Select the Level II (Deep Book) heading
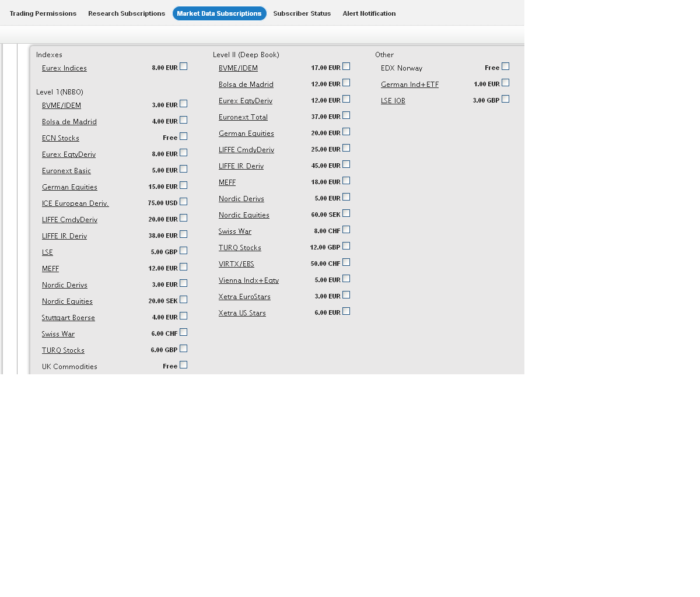 click(246, 55)
